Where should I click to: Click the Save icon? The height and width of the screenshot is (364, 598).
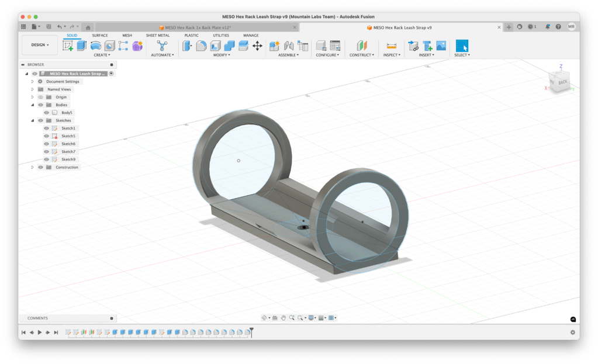coord(49,27)
